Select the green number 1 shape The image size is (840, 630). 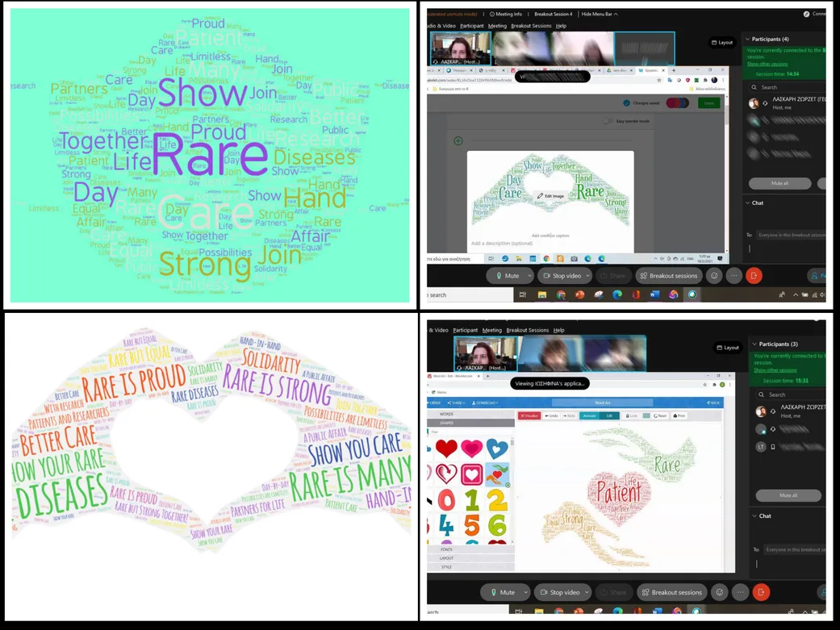[x=472, y=500]
